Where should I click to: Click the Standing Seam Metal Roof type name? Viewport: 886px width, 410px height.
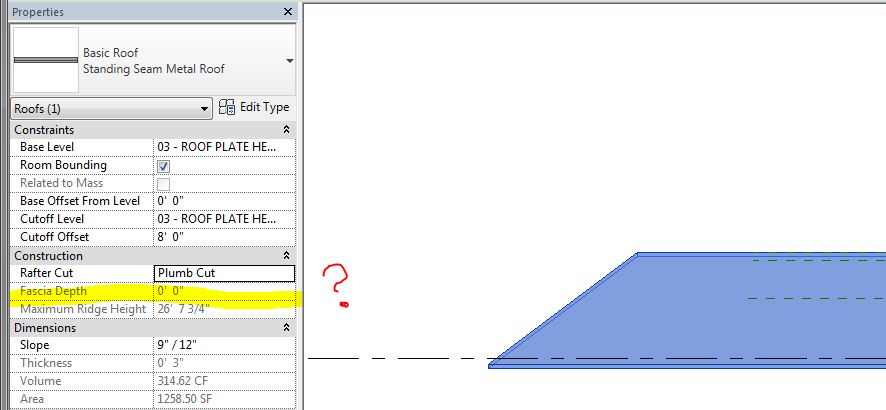click(x=154, y=69)
